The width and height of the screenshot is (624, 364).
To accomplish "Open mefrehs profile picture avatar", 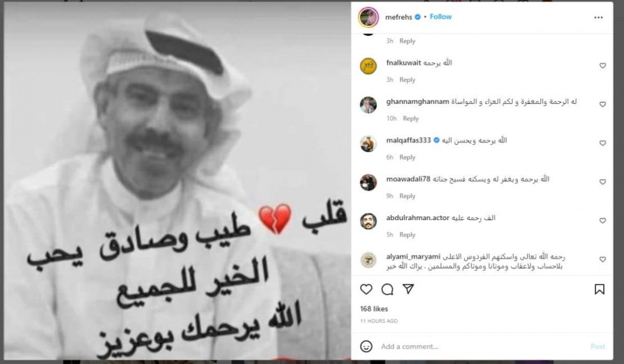I will pyautogui.click(x=368, y=17).
